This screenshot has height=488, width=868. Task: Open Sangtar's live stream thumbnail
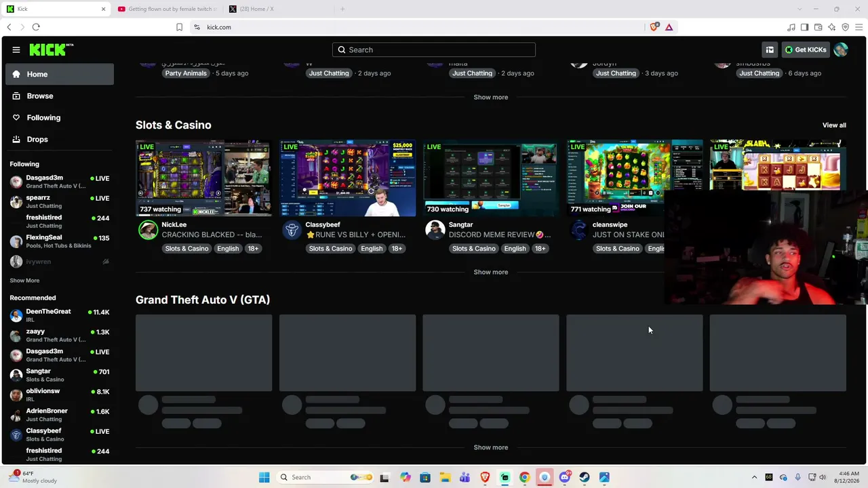pos(491,178)
